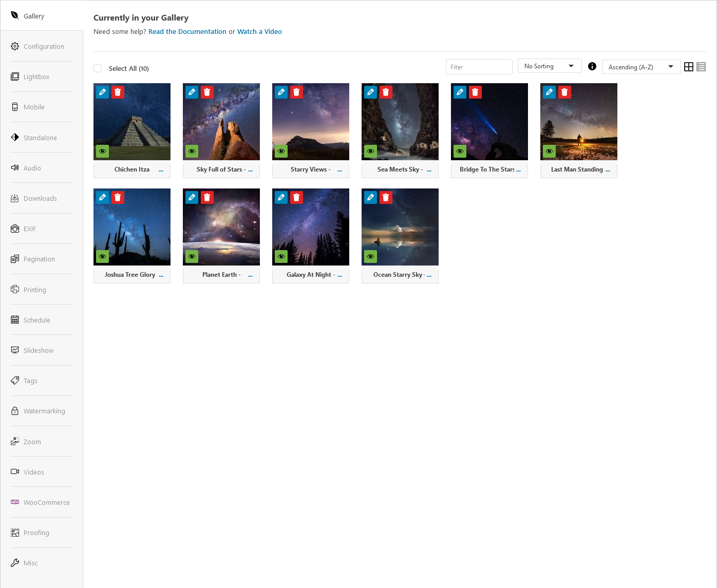Open the Ascending (A-Z) order dropdown
The width and height of the screenshot is (717, 588).
(x=640, y=67)
